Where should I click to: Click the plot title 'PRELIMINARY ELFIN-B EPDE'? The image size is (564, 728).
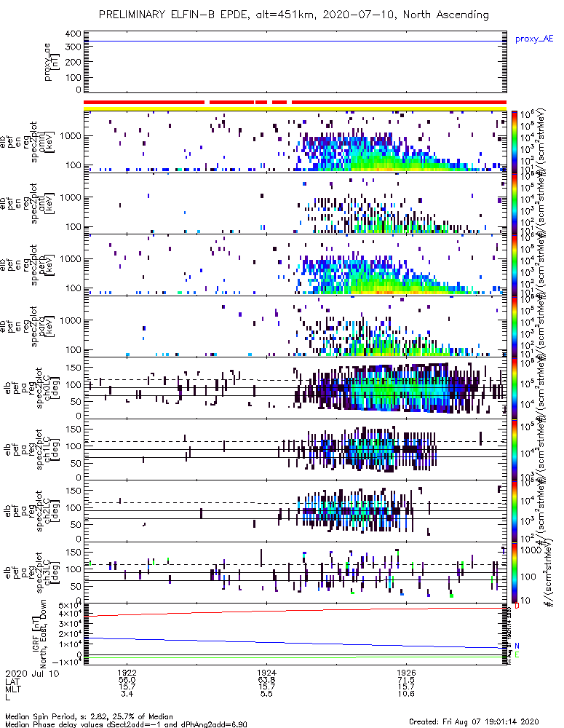click(175, 15)
